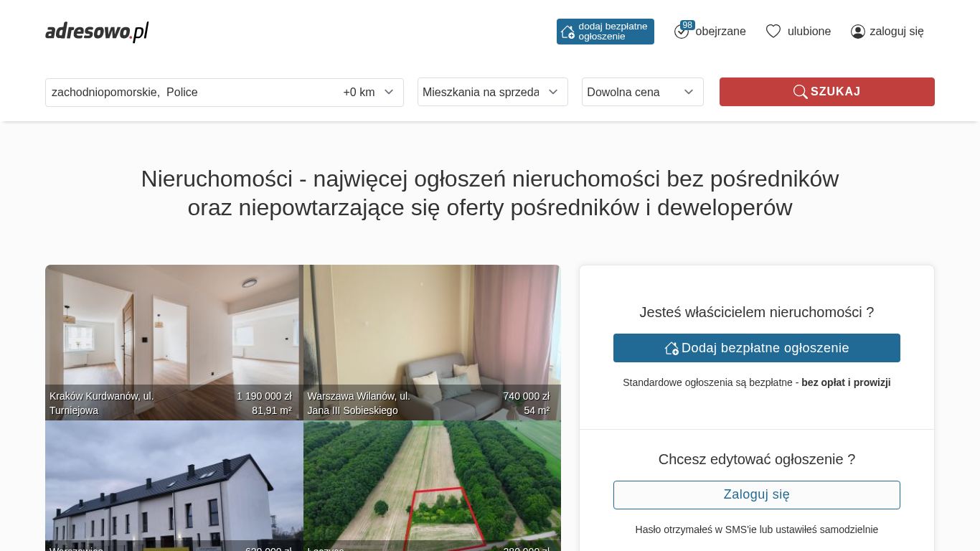The image size is (980, 551).
Task: Open the obejrzane viewed listings
Action: pyautogui.click(x=720, y=32)
